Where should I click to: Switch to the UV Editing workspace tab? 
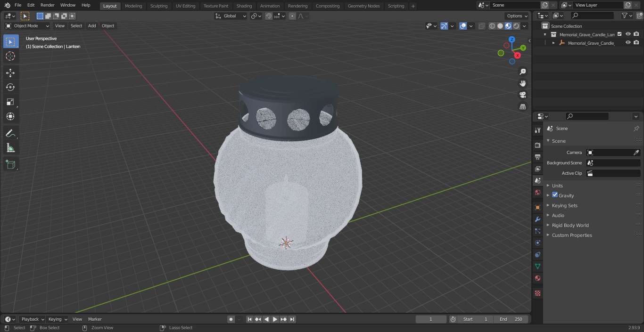185,6
